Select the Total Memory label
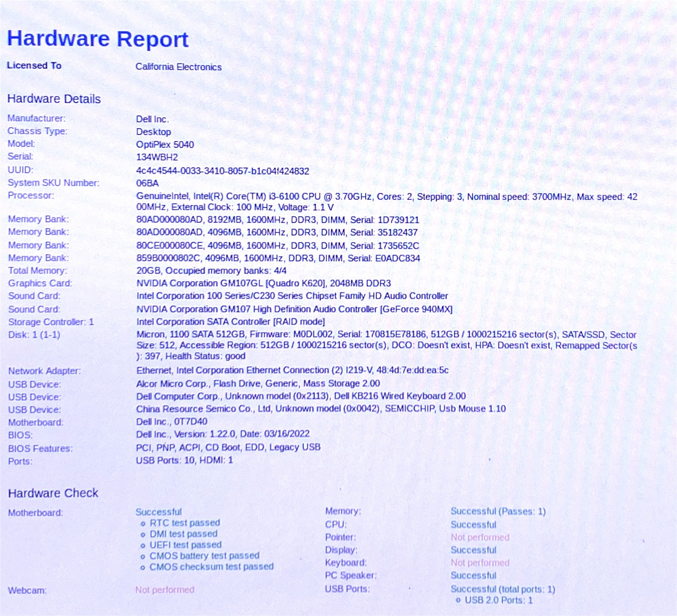677x616 pixels. [38, 270]
